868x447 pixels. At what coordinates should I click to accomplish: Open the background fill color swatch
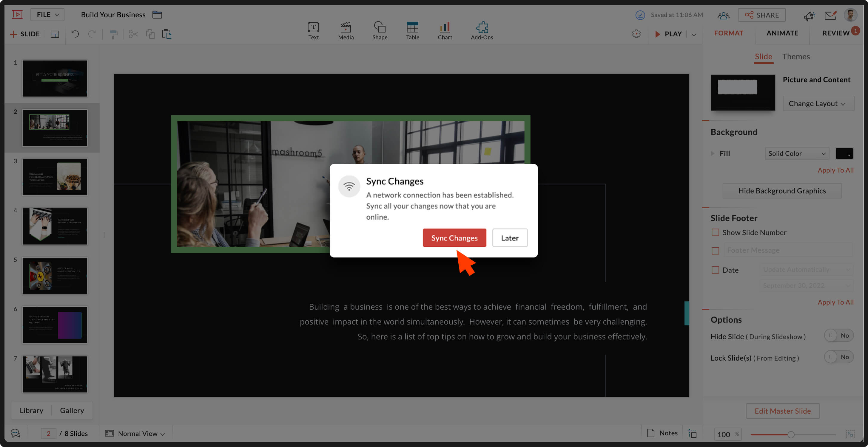pos(844,153)
